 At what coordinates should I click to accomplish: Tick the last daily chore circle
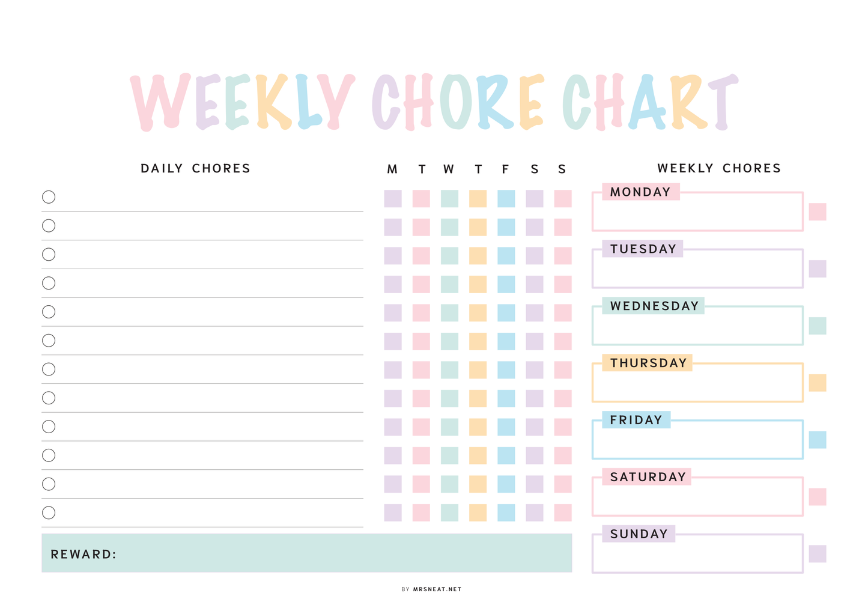coord(49,512)
